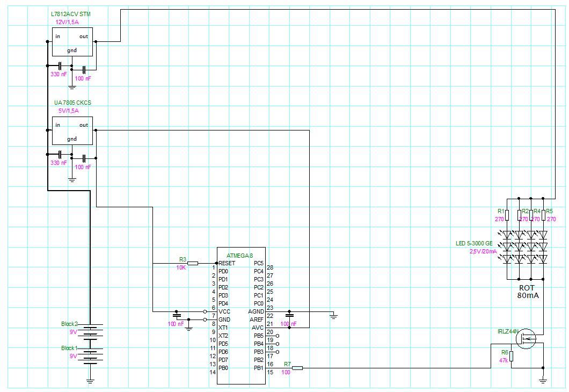Click the 'ATMEGA8' component name

click(x=239, y=256)
